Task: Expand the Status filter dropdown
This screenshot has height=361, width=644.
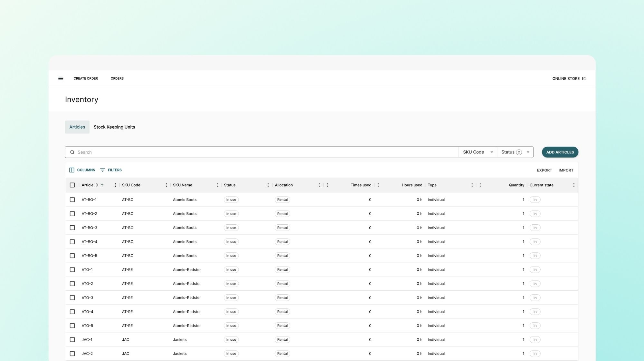Action: (515, 152)
